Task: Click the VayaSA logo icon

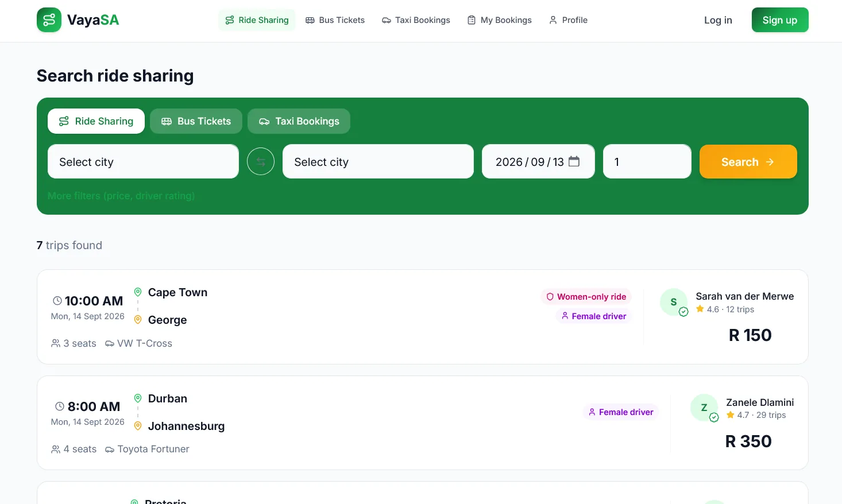Action: tap(49, 20)
